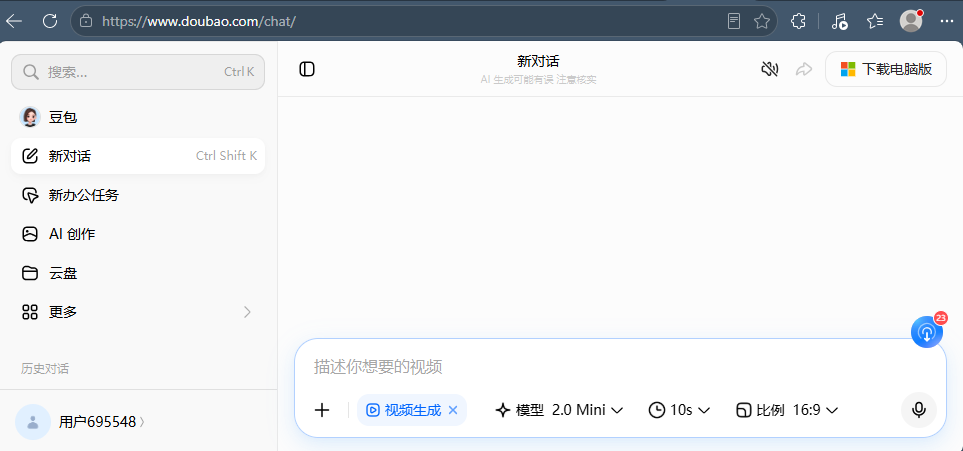The image size is (963, 451).
Task: Open the 豆包 assistant entry
Action: pyautogui.click(x=138, y=117)
